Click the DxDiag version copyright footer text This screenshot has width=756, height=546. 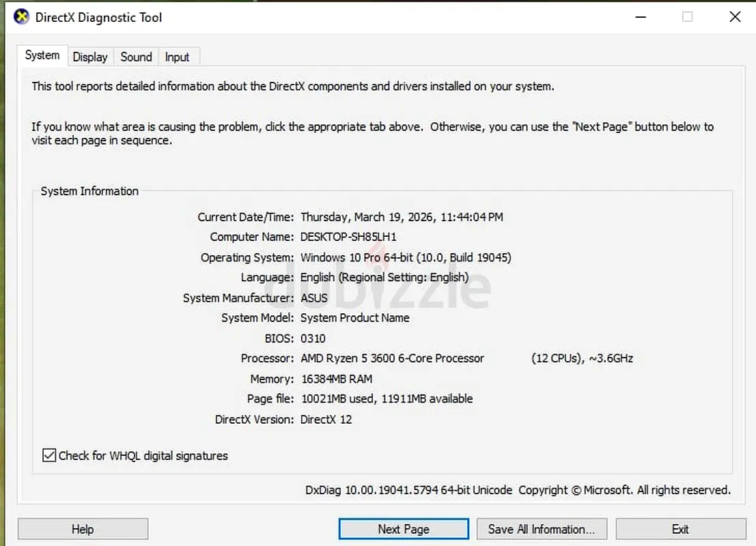[518, 490]
